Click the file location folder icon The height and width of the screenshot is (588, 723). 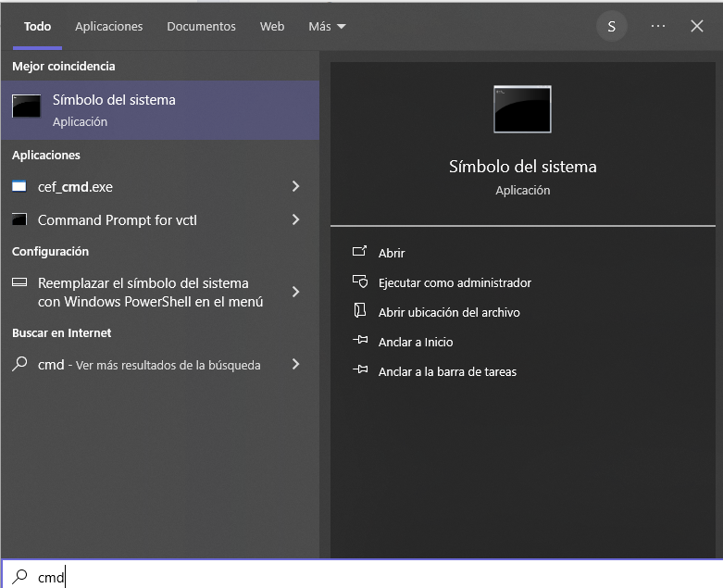pyautogui.click(x=360, y=310)
